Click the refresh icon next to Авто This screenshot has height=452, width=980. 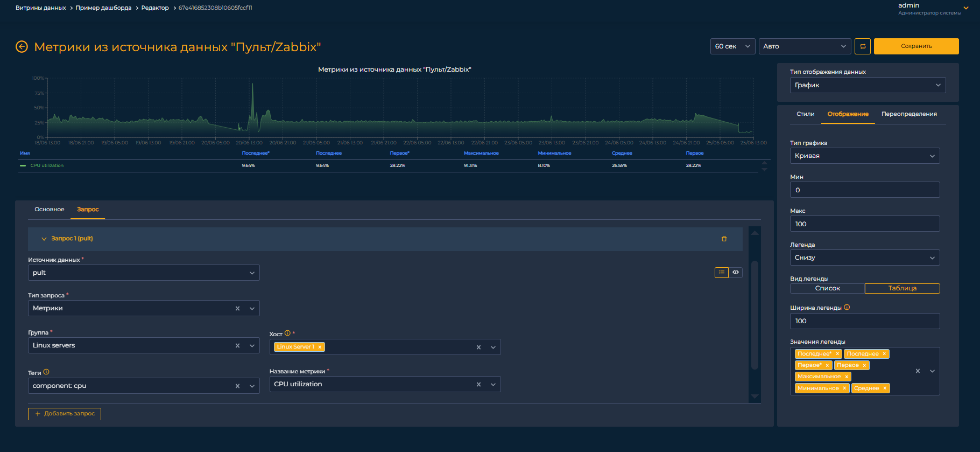(x=862, y=46)
